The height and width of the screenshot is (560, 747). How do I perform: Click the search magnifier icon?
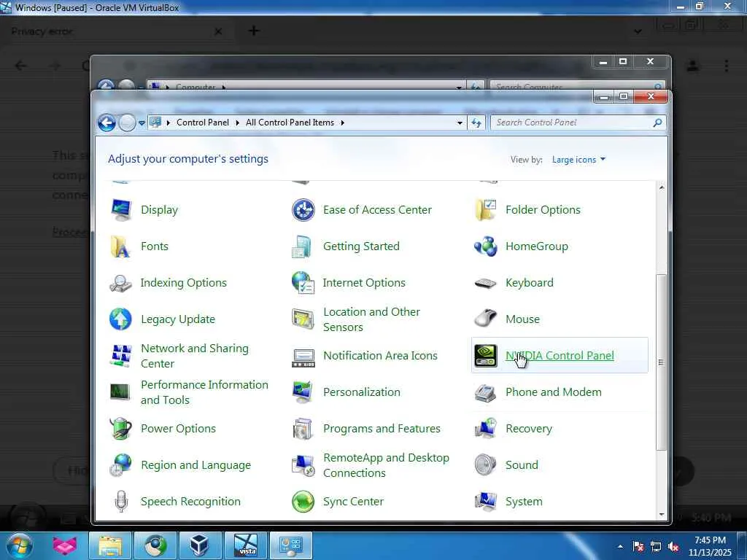657,122
